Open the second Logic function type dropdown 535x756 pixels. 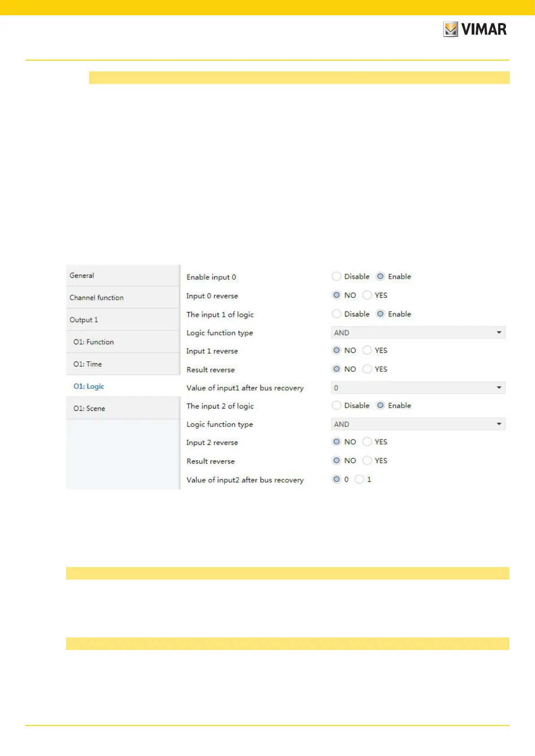tap(418, 424)
